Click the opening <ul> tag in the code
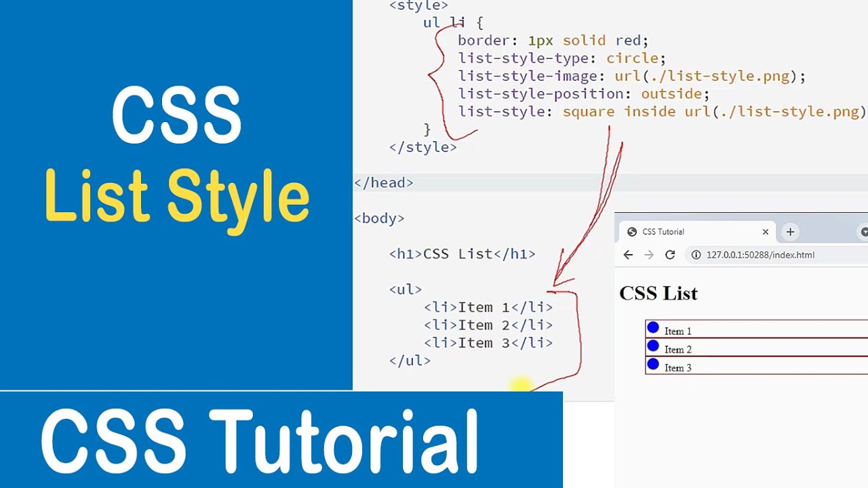 pos(406,289)
